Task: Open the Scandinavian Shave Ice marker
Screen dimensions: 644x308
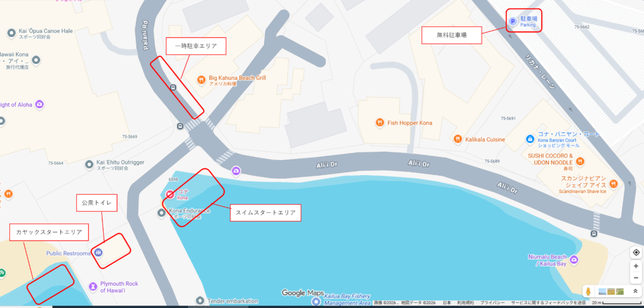Action: [614, 183]
